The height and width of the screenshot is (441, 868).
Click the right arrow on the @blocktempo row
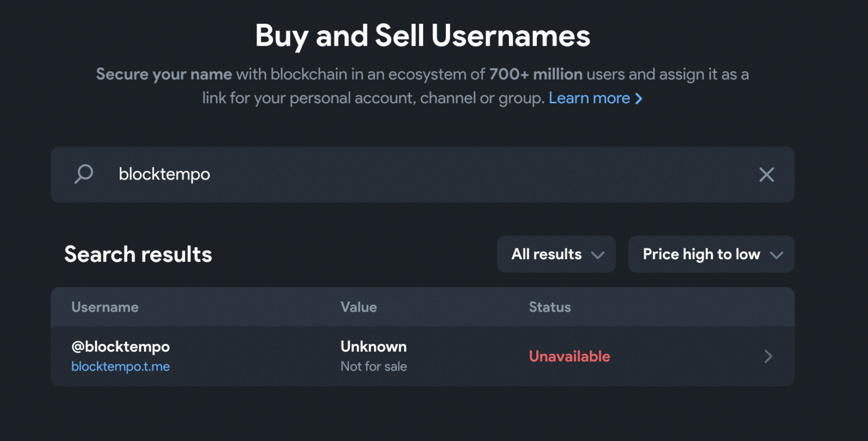(x=767, y=356)
